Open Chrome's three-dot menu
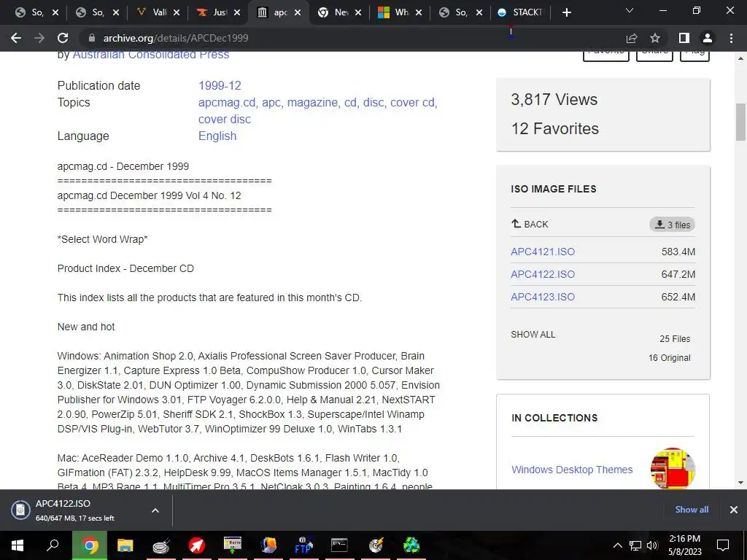Viewport: 747px width, 560px height. click(x=731, y=38)
